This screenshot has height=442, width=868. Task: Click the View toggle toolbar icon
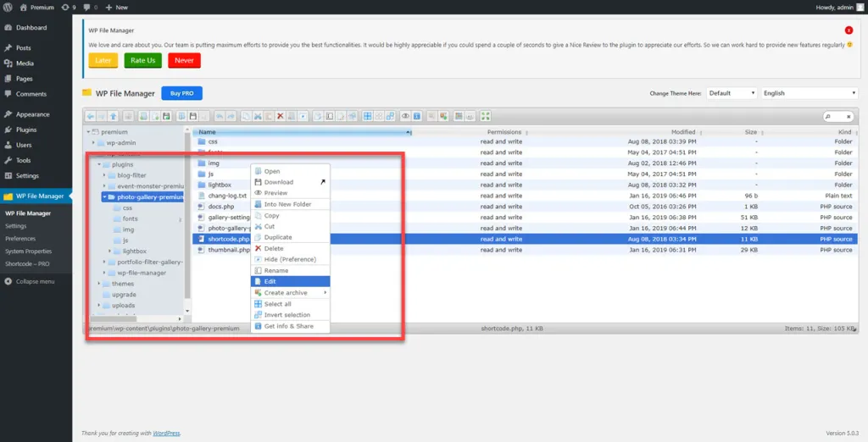coord(459,116)
